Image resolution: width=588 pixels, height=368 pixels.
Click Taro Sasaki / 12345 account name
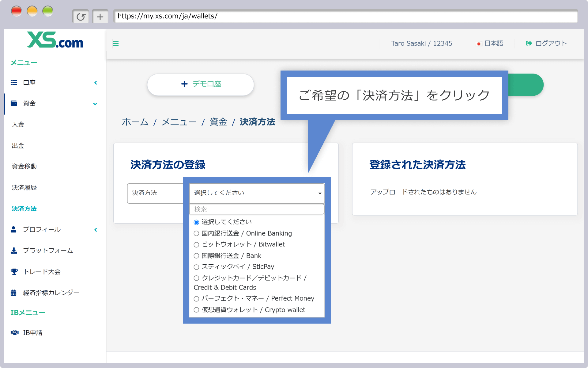(x=422, y=44)
